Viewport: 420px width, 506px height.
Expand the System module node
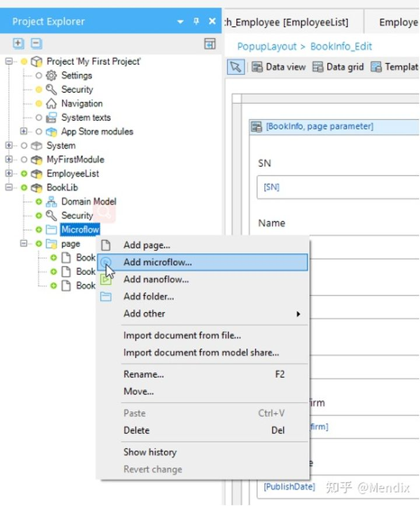tap(9, 145)
